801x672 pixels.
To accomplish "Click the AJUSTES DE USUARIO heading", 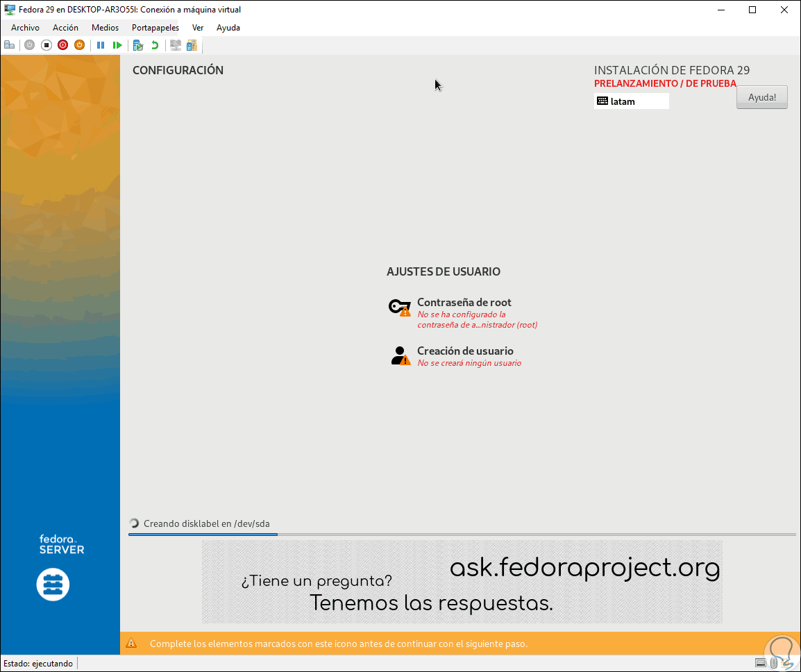I will click(x=444, y=271).
